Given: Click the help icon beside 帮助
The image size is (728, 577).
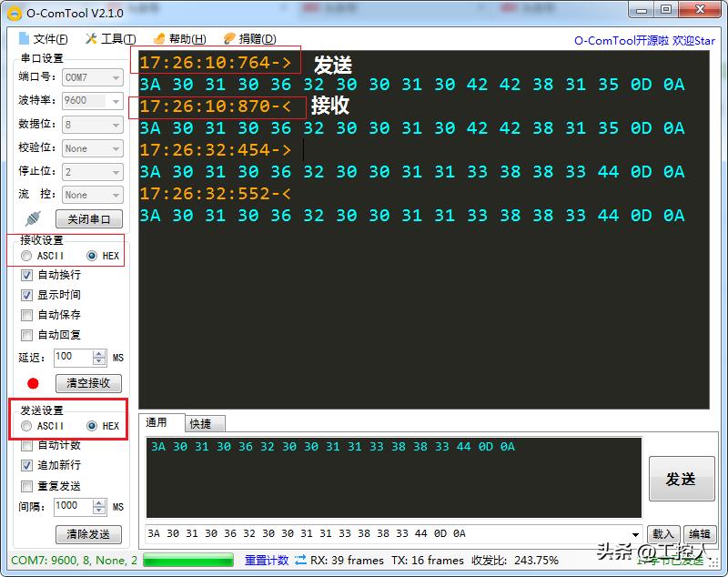Looking at the screenshot, I should [x=159, y=37].
